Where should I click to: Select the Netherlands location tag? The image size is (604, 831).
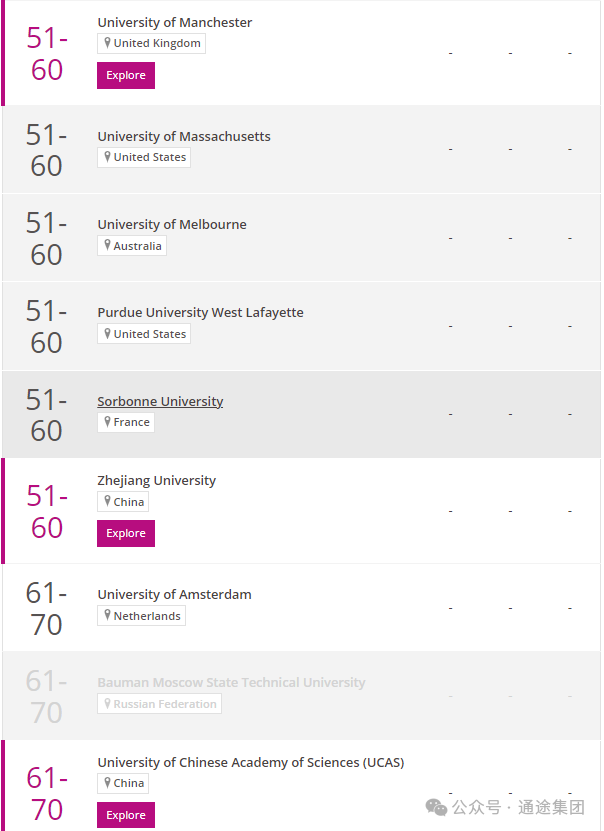tap(141, 616)
